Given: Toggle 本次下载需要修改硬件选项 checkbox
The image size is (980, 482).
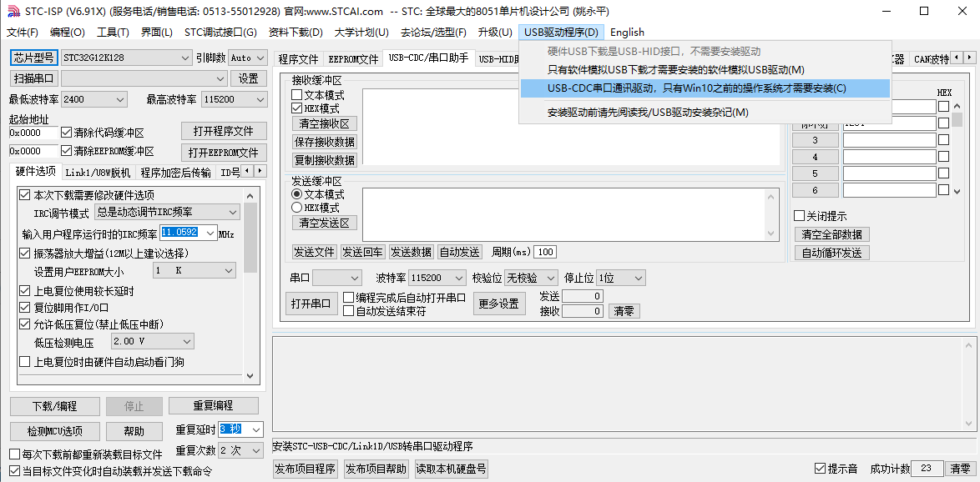Looking at the screenshot, I should tap(25, 195).
